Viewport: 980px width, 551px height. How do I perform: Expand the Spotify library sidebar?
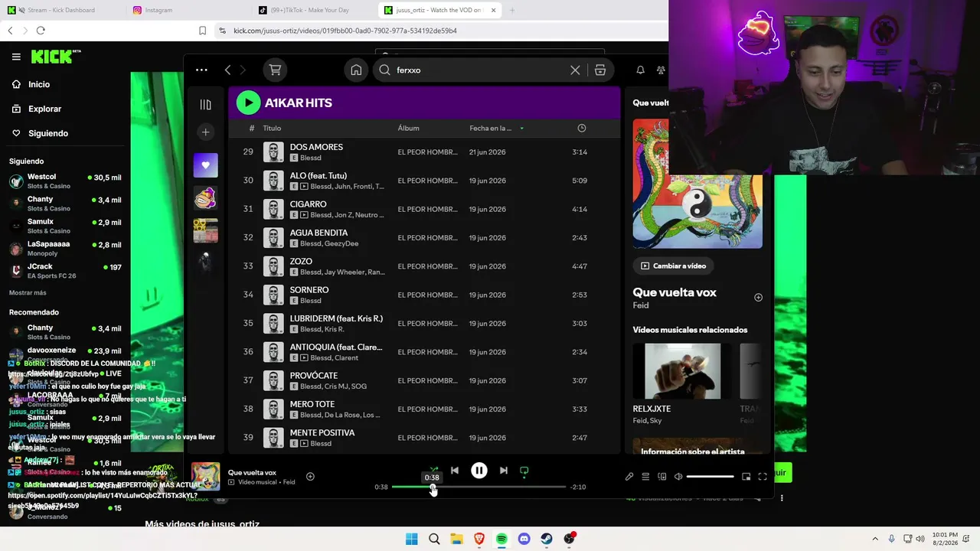click(205, 104)
